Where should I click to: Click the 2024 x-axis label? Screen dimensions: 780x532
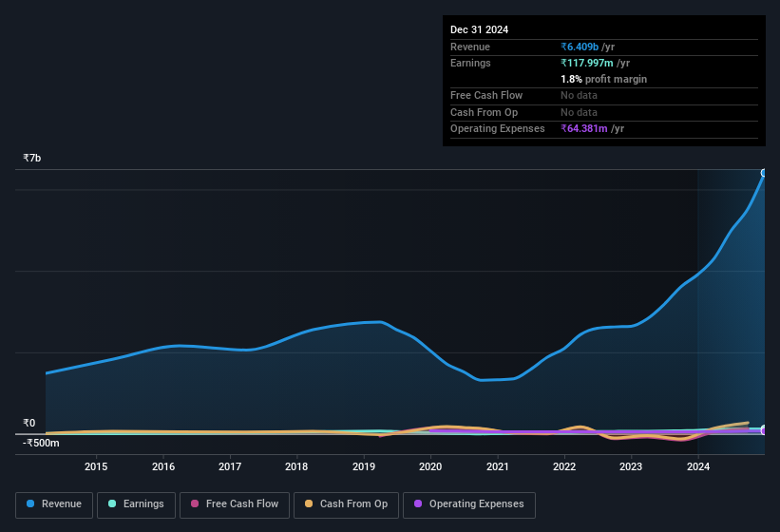698,466
